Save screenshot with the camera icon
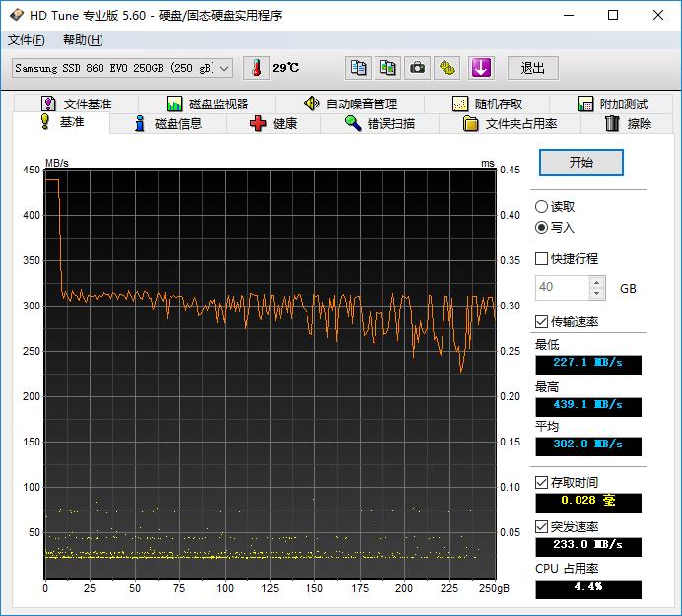Viewport: 682px width, 616px height. pyautogui.click(x=417, y=68)
